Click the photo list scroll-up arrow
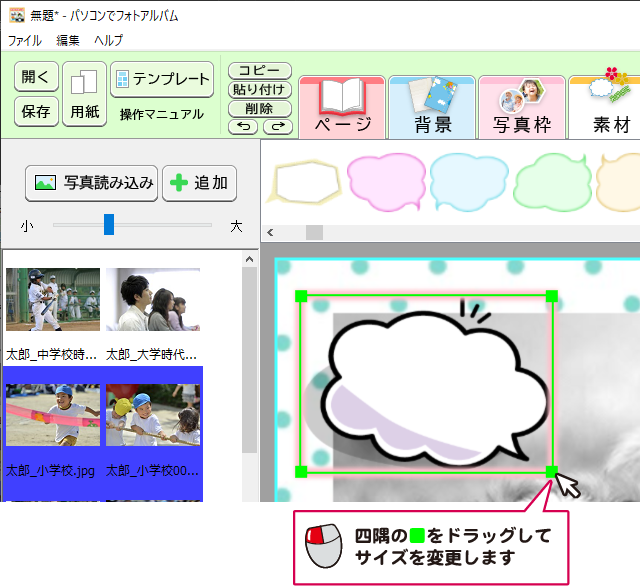This screenshot has height=586, width=640. [249, 259]
